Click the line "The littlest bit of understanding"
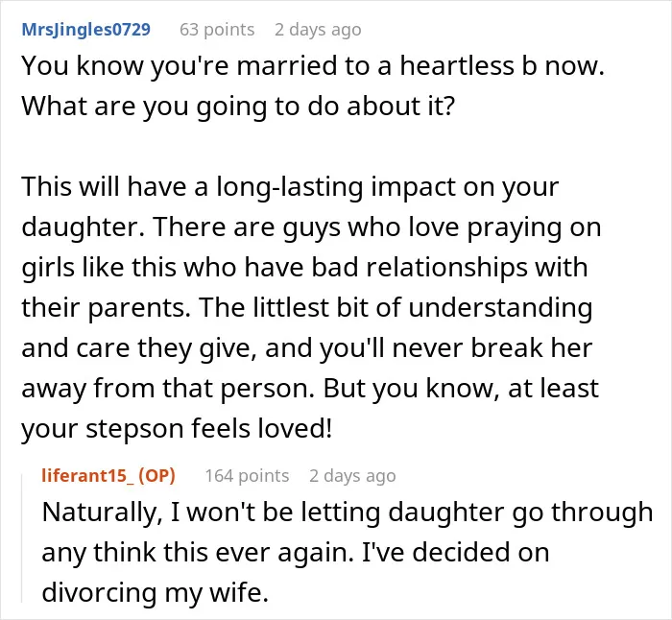672x620 pixels. click(x=396, y=308)
